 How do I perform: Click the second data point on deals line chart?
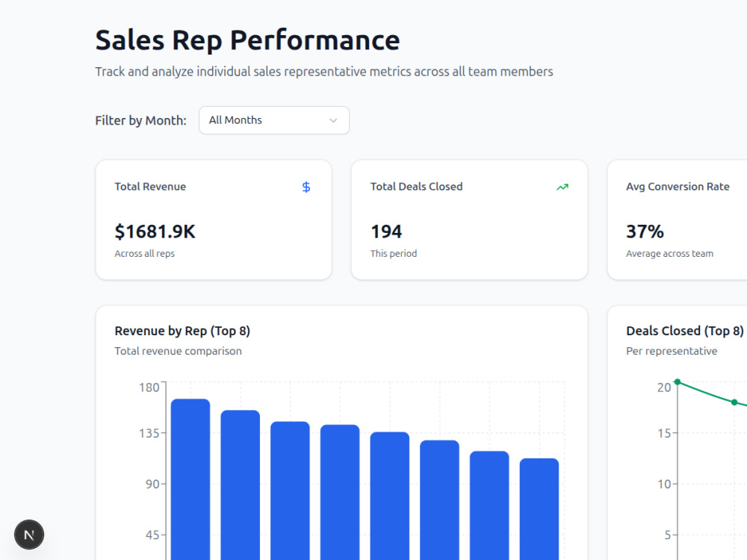tap(734, 402)
